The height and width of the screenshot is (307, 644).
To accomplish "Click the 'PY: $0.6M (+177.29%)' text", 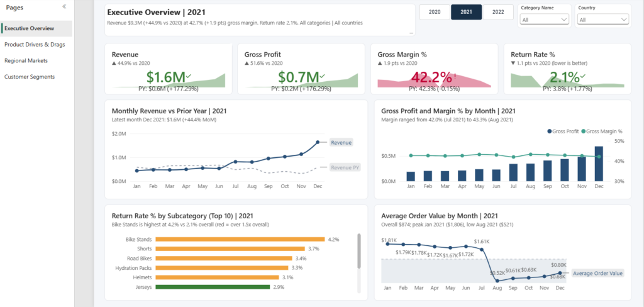I will click(169, 88).
